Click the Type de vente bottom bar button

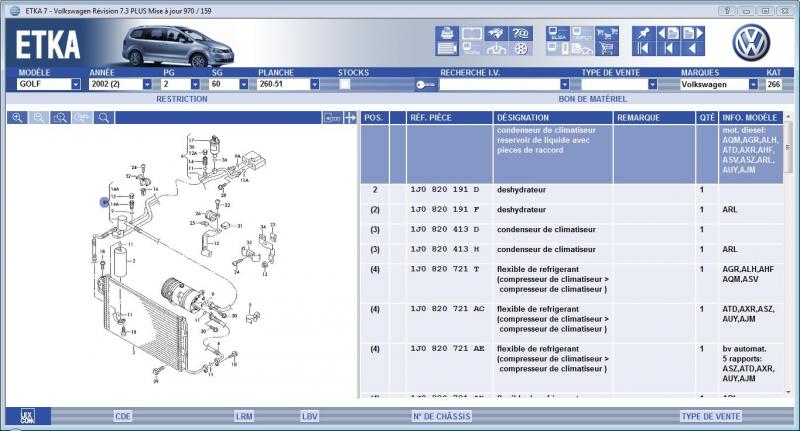coord(711,416)
